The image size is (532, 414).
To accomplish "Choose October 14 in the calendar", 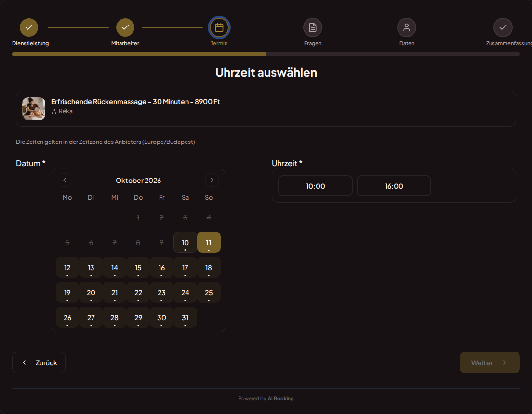I will point(114,267).
